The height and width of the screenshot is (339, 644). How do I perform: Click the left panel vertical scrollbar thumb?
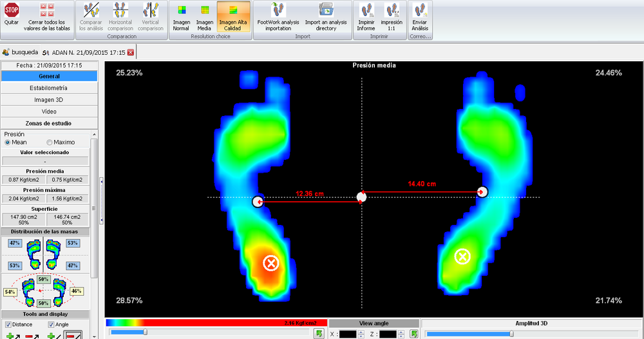(x=94, y=208)
